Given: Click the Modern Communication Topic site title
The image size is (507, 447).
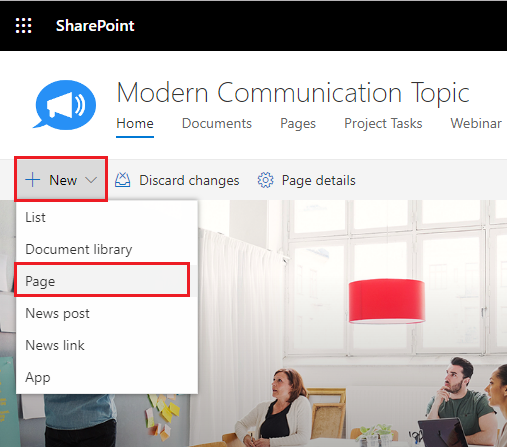Looking at the screenshot, I should [293, 93].
